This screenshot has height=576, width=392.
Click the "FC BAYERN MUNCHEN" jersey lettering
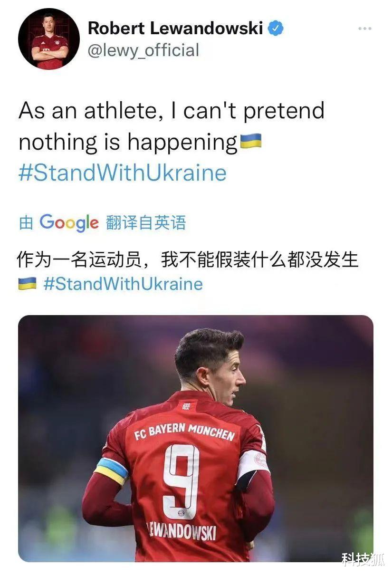pos(184,432)
